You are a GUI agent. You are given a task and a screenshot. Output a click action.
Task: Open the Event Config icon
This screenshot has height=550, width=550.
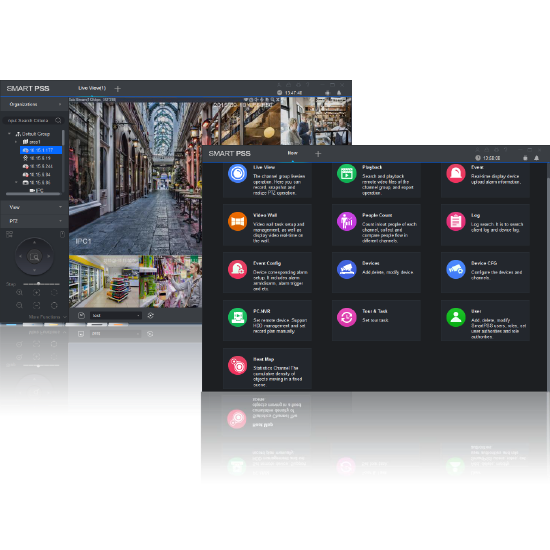237,269
